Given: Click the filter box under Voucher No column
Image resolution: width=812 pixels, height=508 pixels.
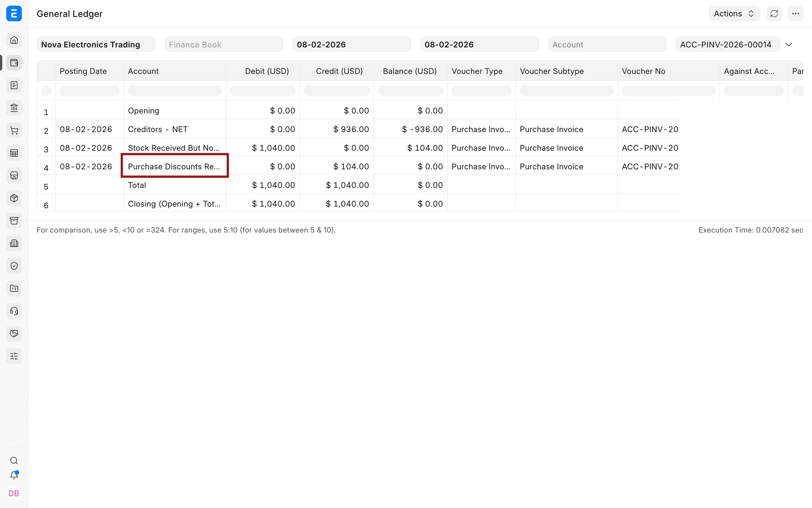Looking at the screenshot, I should coord(668,91).
